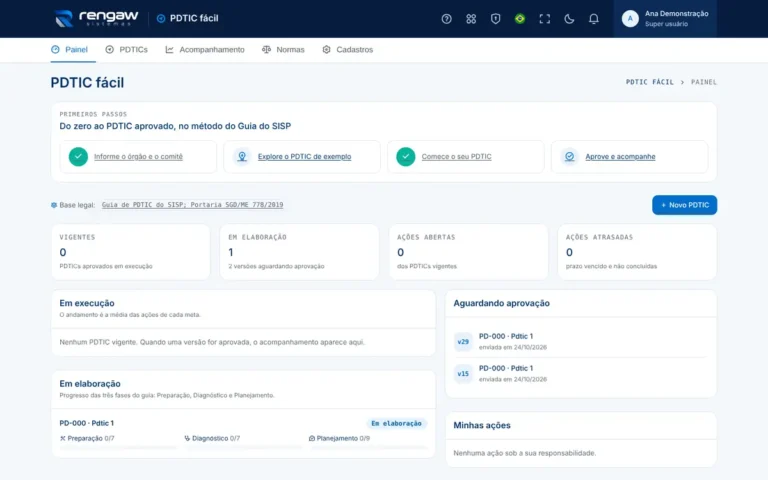Click location pin icon beside 'Explore o PDTIC'

pyautogui.click(x=242, y=157)
